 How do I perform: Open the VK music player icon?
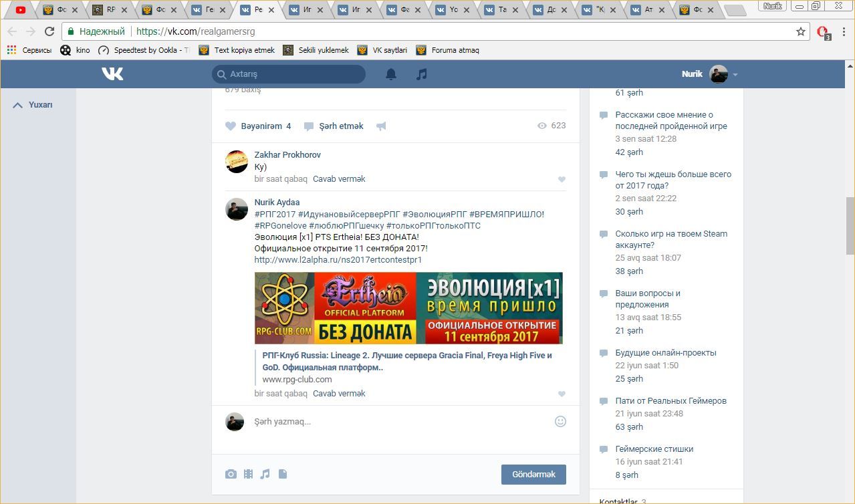(x=421, y=74)
